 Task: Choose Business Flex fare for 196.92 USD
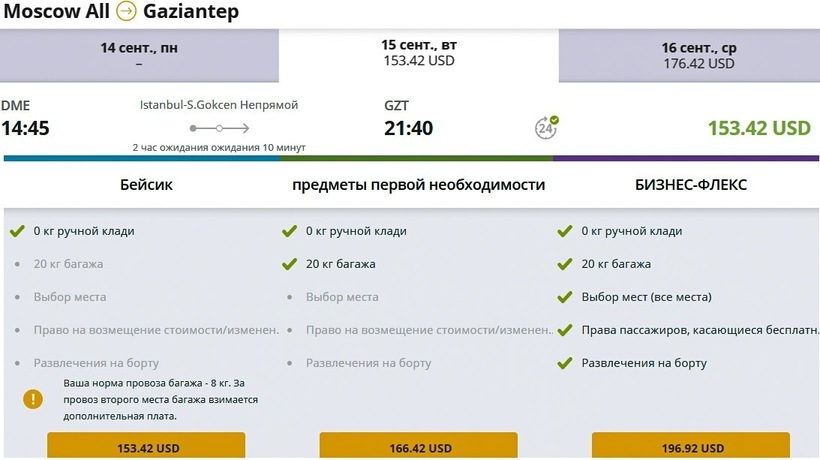pyautogui.click(x=690, y=447)
